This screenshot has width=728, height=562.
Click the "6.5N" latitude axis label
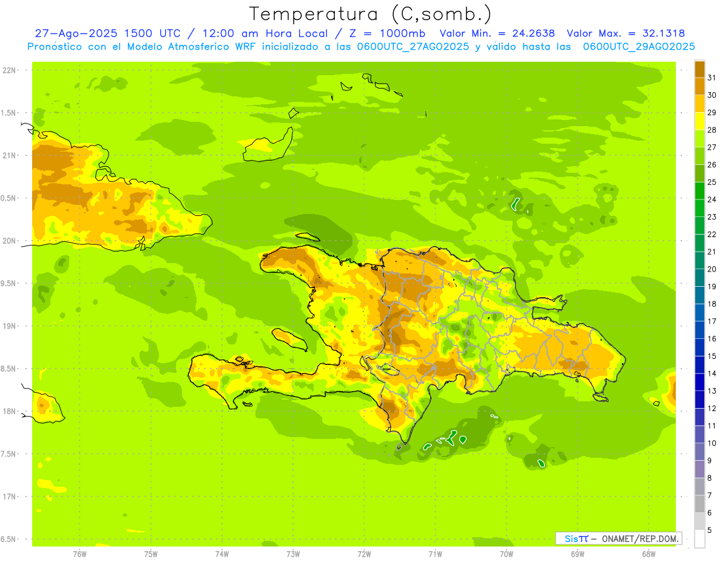point(9,540)
